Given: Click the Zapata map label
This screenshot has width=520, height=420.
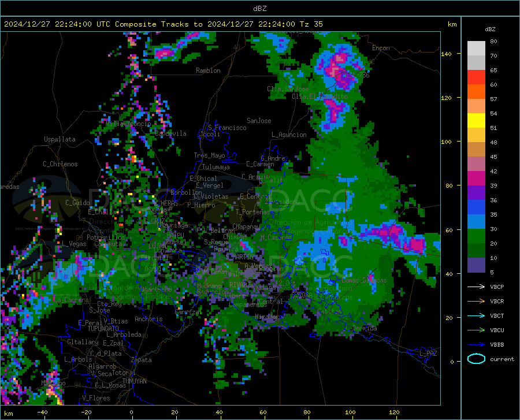Looking at the screenshot, I should (142, 360).
